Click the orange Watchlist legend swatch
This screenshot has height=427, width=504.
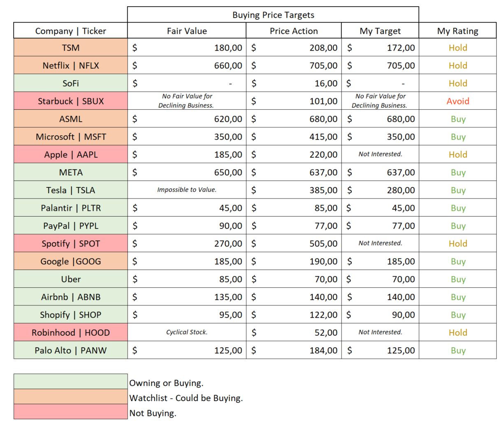tap(71, 397)
